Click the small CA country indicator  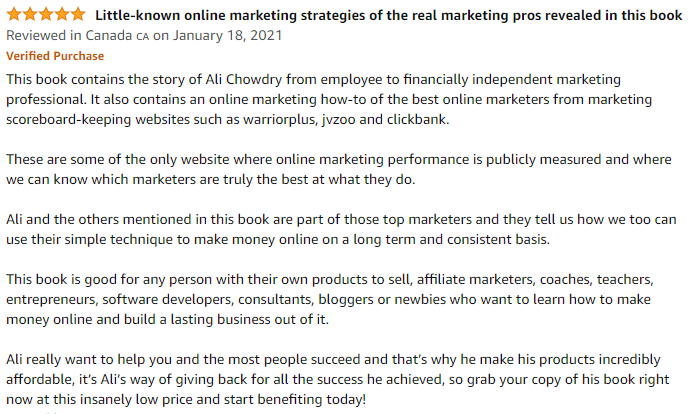[142, 36]
